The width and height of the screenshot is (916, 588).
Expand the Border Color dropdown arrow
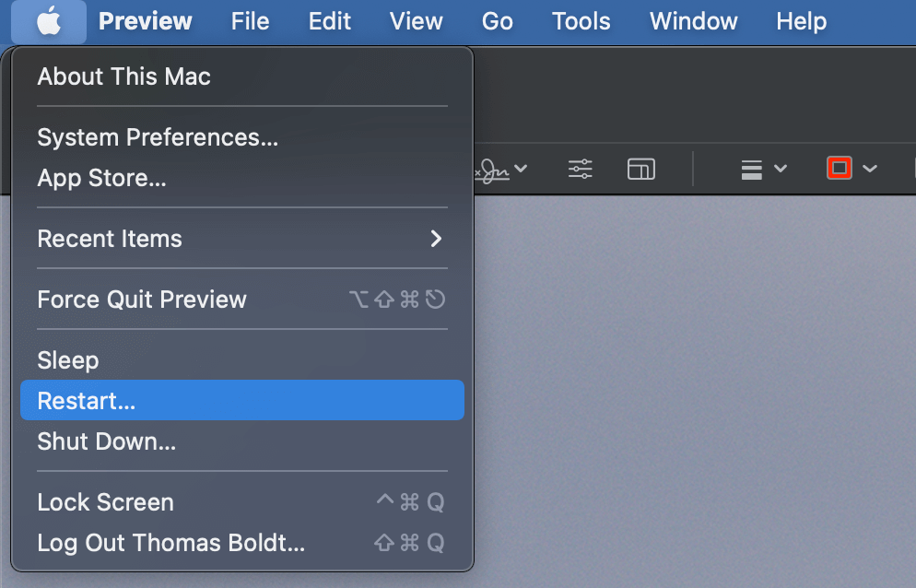[870, 169]
